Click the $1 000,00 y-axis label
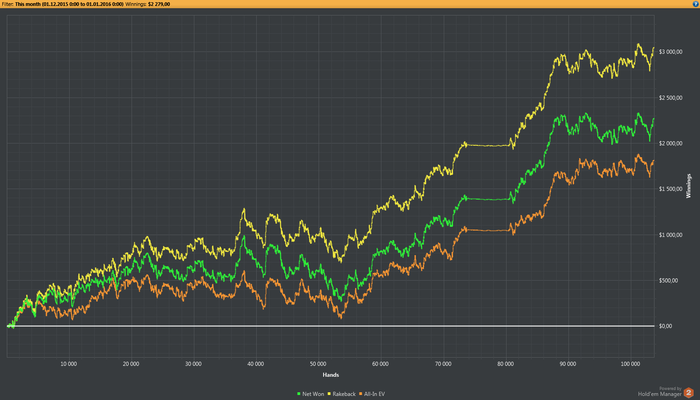Viewport: 700px width, 400px height. 671,235
